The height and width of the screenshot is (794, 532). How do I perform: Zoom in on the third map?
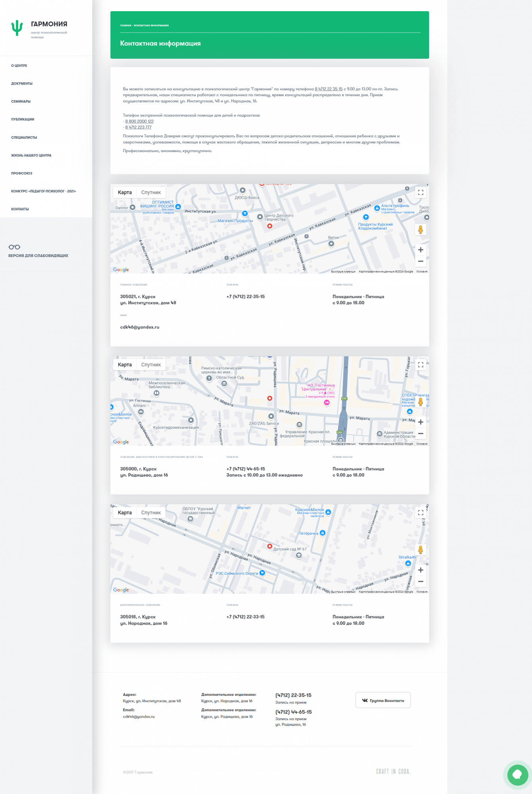[420, 570]
